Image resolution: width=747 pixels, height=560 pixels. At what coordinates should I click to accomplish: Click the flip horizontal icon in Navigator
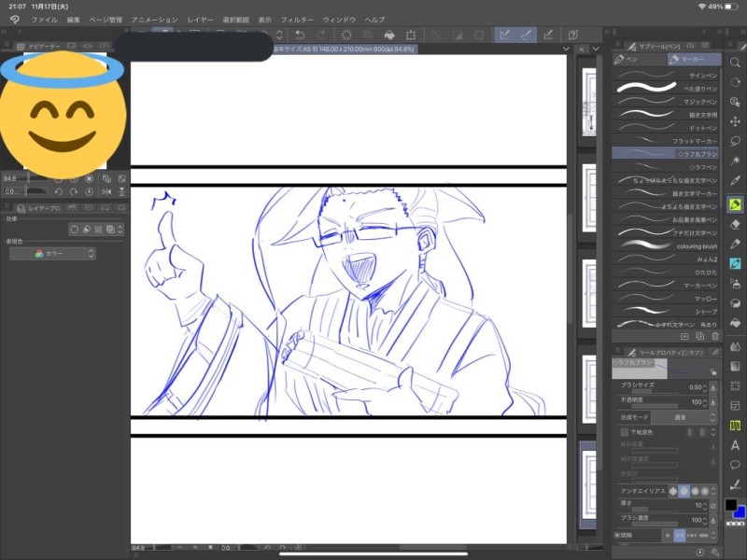click(106, 191)
